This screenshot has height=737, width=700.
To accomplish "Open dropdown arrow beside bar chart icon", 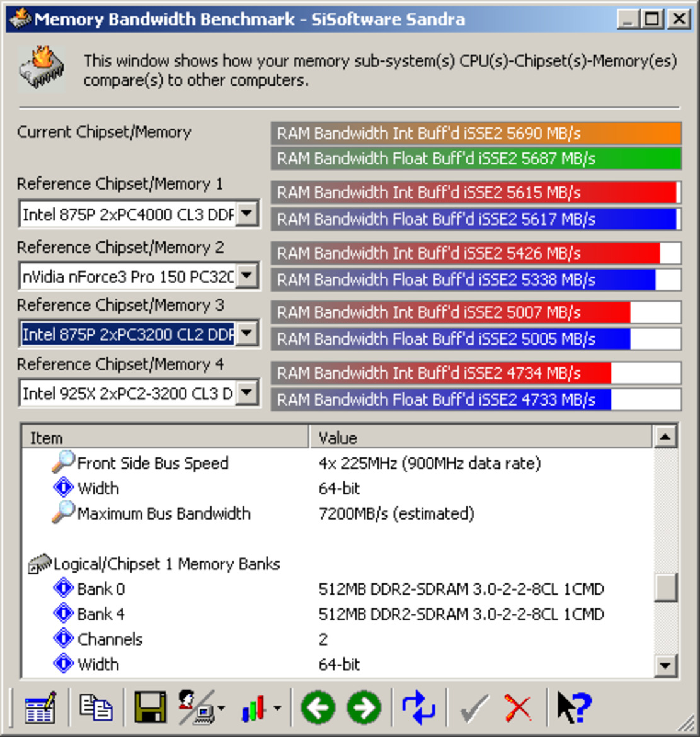I will (x=277, y=708).
